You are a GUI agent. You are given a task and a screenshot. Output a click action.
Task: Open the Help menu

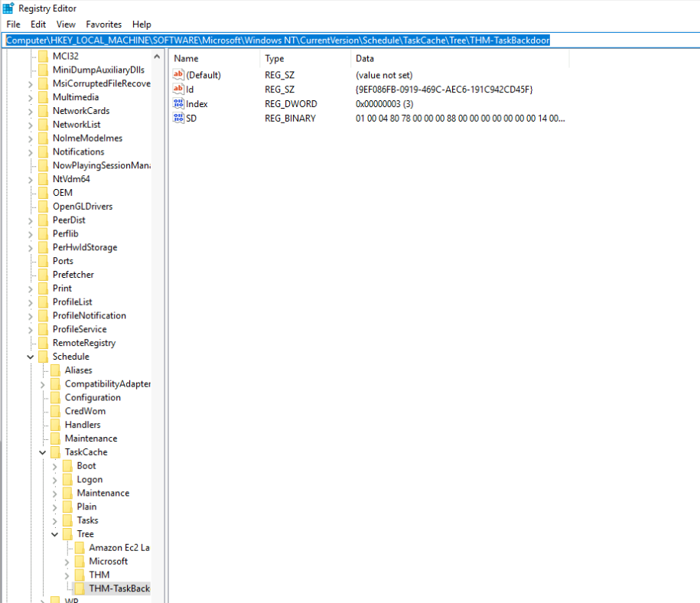(142, 24)
